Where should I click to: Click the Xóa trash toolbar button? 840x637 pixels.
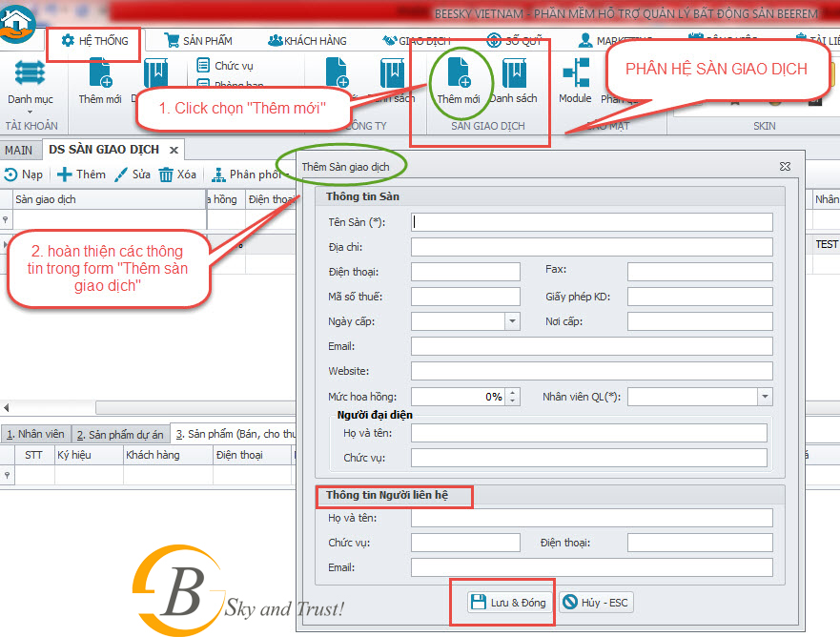[x=177, y=175]
